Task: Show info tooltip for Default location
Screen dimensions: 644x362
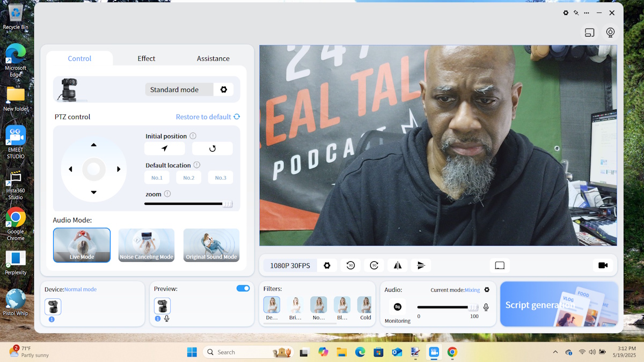Action: 197,165
